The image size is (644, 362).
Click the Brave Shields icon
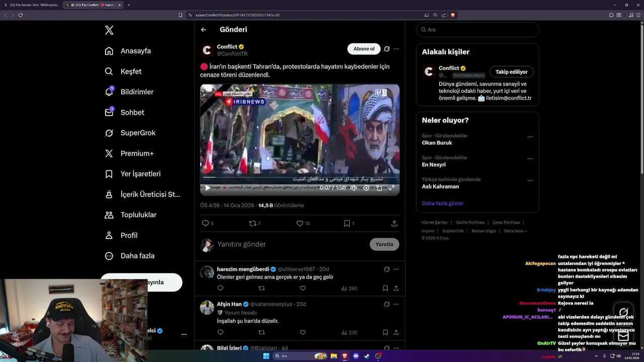click(453, 15)
